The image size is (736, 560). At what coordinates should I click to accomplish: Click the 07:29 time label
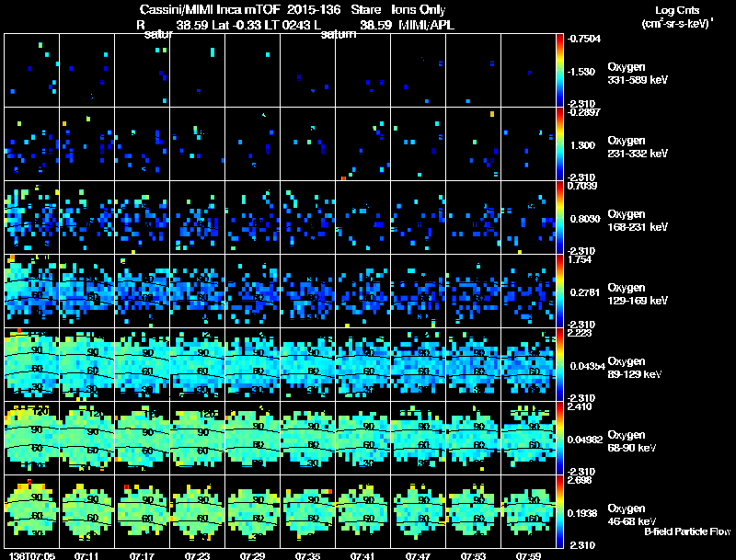(x=252, y=555)
